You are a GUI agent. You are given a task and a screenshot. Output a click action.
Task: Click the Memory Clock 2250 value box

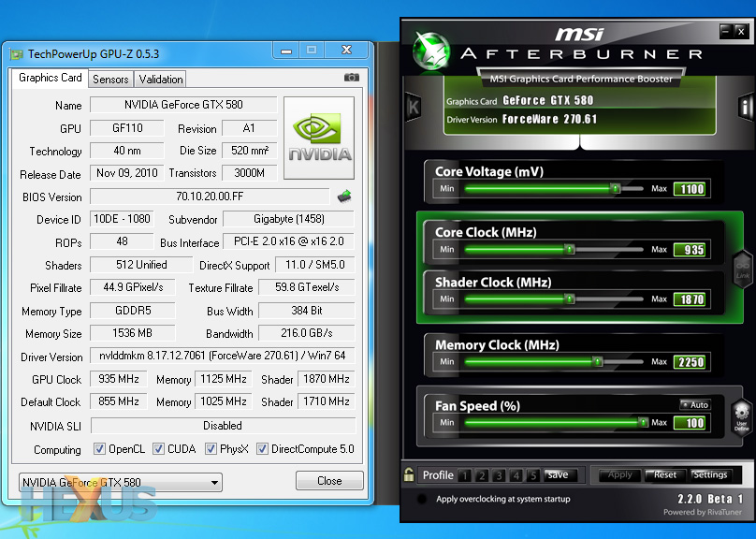[x=690, y=362]
